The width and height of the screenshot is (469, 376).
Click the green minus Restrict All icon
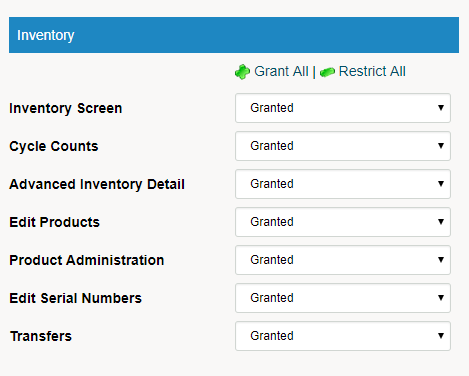(x=327, y=72)
